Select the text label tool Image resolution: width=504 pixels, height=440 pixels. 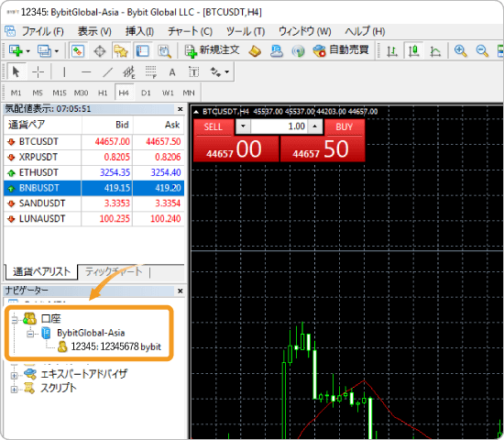tap(194, 72)
